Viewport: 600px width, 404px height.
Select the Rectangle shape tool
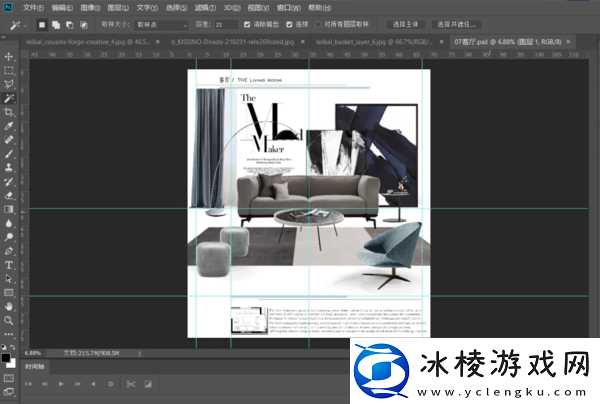pyautogui.click(x=8, y=293)
